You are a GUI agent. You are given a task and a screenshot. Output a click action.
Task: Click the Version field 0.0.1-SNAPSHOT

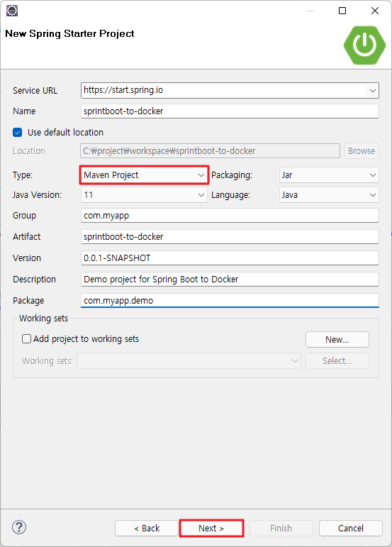point(230,258)
